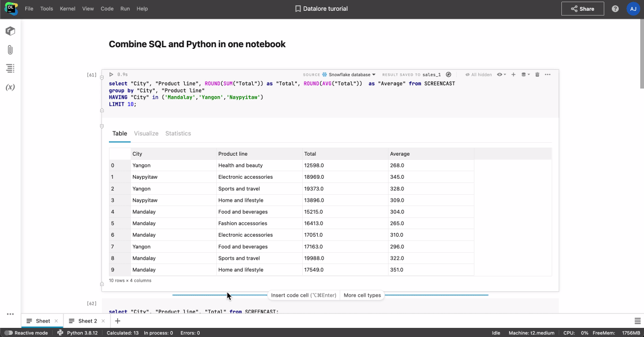The height and width of the screenshot is (337, 644).
Task: Close the Sheet 2 tab with its X
Action: coord(103,321)
